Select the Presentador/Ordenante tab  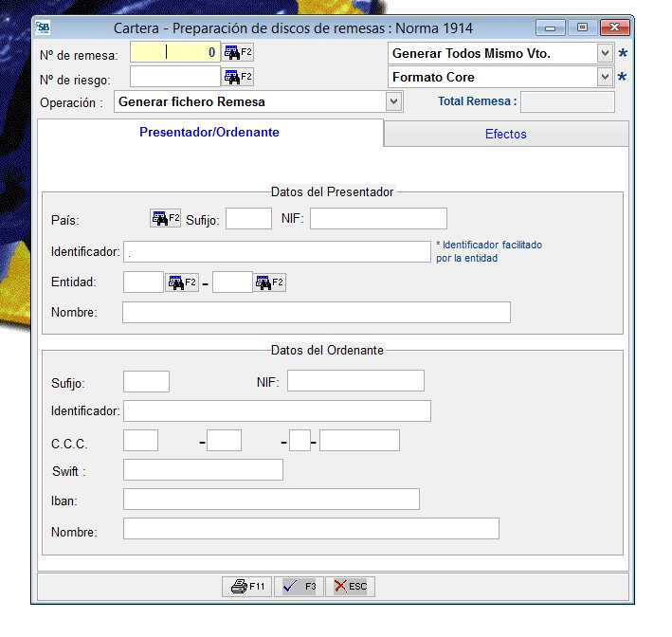click(x=209, y=133)
